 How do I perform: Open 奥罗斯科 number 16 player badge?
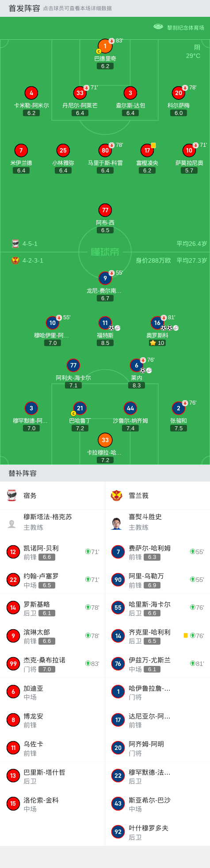point(157,323)
